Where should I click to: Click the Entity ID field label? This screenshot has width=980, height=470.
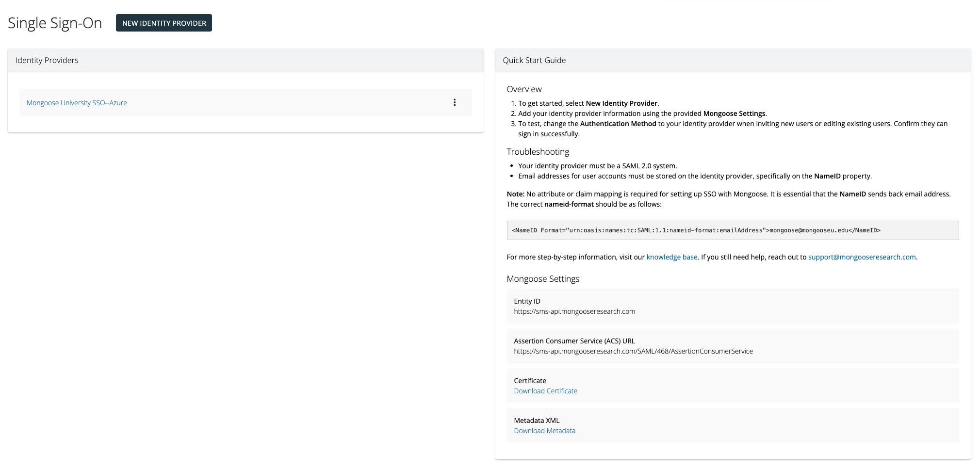527,301
